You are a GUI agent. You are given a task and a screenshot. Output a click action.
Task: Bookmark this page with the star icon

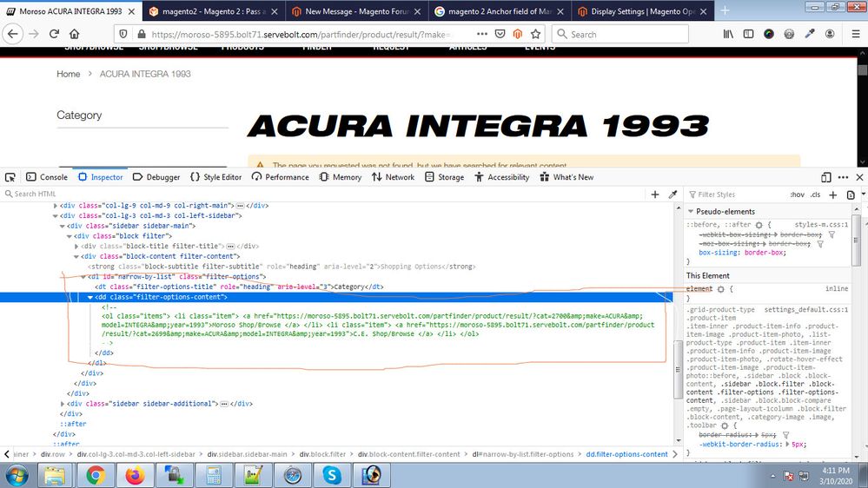tap(535, 34)
